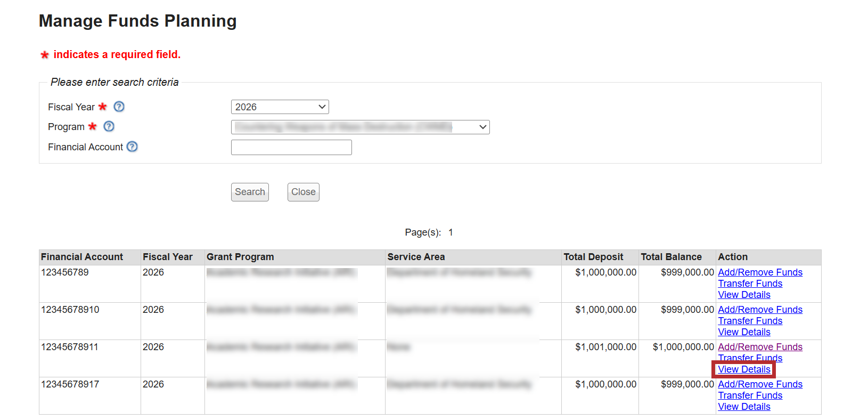Add/Remove Funds for account 12345678917
Viewport: 868px width, 420px height.
pyautogui.click(x=760, y=384)
